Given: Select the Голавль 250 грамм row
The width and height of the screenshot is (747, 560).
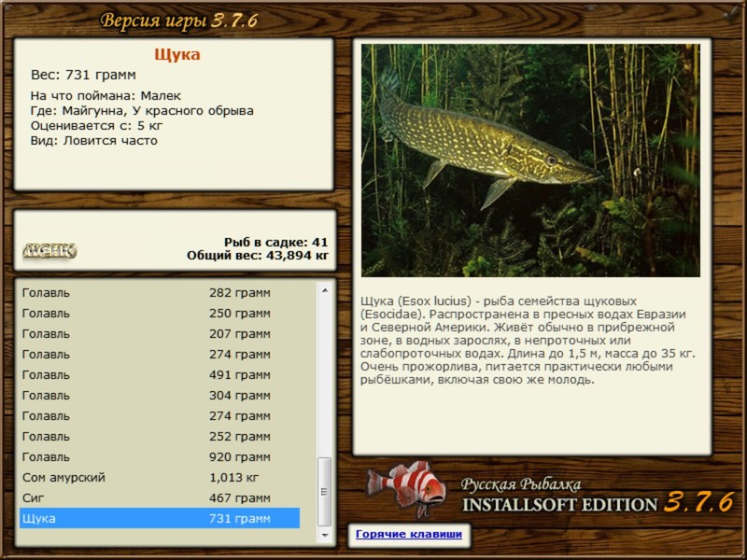Looking at the screenshot, I should 160,314.
